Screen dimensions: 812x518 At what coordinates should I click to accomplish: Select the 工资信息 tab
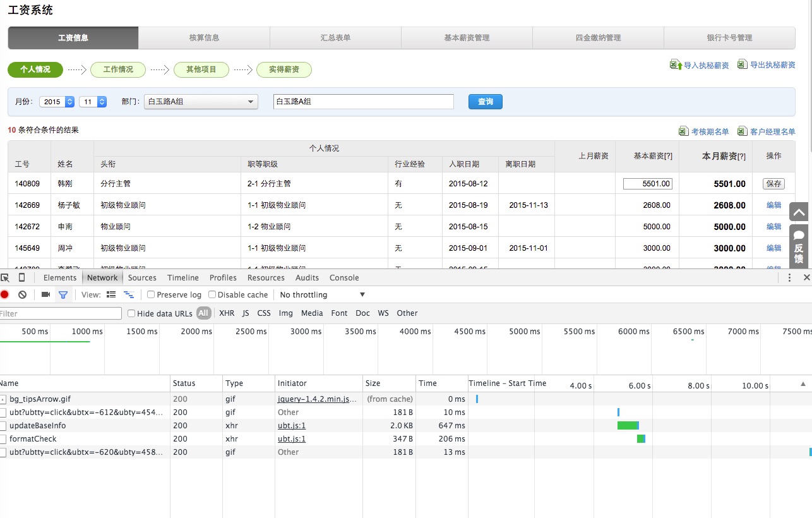(73, 38)
